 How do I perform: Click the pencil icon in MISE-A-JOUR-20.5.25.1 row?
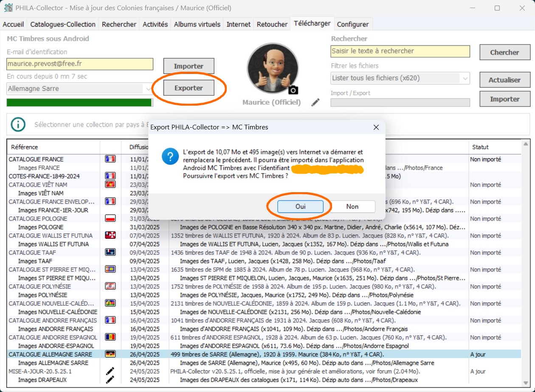pyautogui.click(x=110, y=371)
